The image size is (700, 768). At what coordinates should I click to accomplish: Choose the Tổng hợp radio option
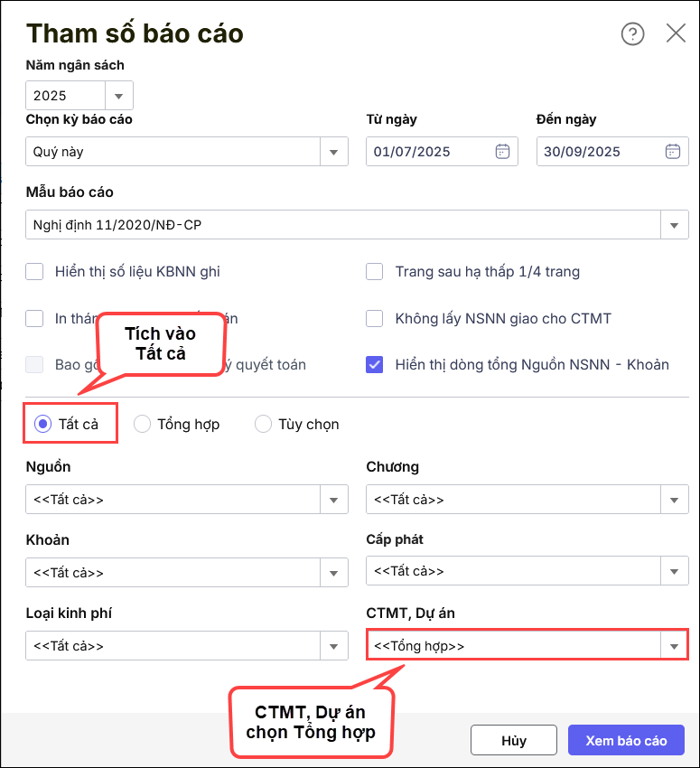click(142, 424)
